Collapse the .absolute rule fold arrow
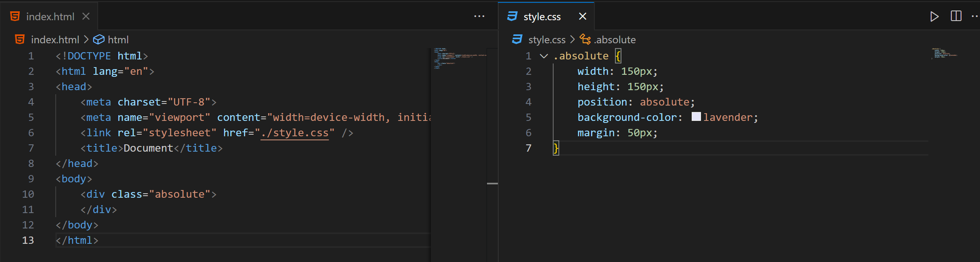Image resolution: width=980 pixels, height=262 pixels. pos(544,56)
